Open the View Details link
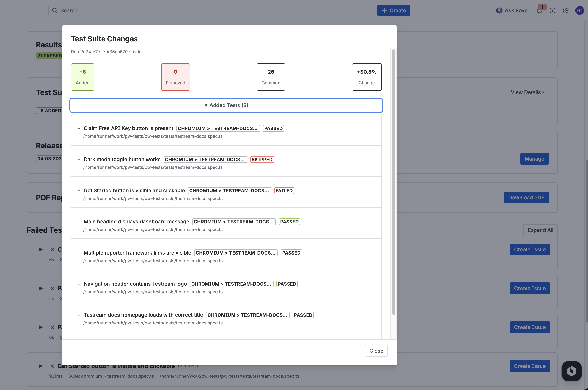 (527, 92)
